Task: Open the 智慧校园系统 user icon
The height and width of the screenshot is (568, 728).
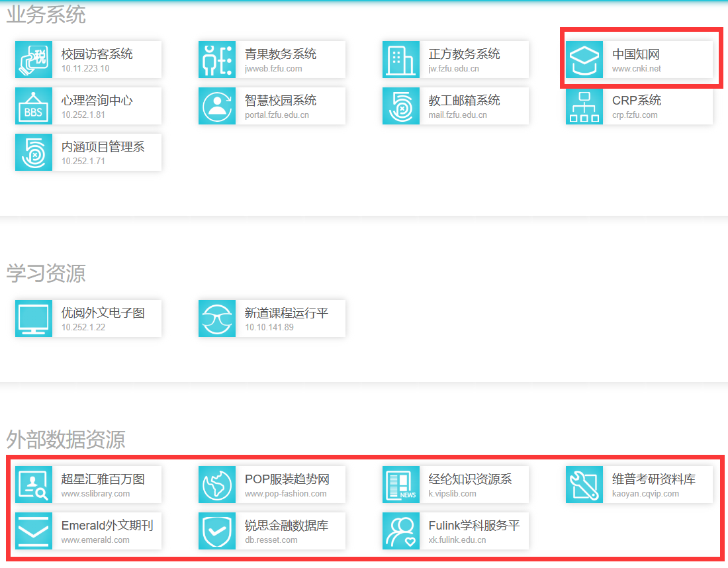Action: (217, 106)
